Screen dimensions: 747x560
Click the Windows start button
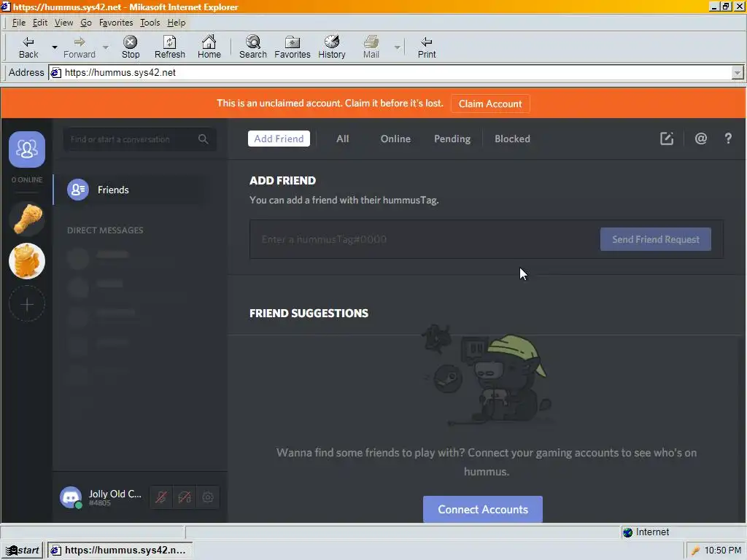click(x=23, y=550)
